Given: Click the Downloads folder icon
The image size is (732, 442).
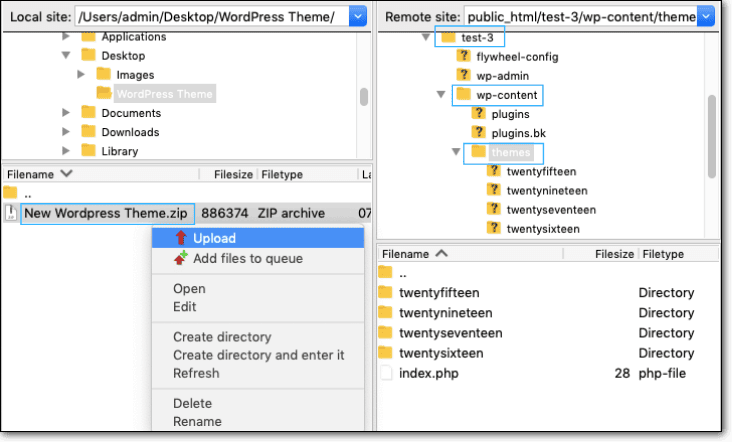Looking at the screenshot, I should tap(88, 132).
